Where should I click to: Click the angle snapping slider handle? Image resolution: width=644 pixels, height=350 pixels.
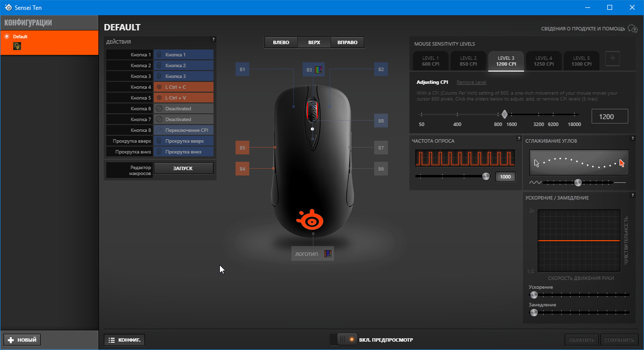[578, 182]
